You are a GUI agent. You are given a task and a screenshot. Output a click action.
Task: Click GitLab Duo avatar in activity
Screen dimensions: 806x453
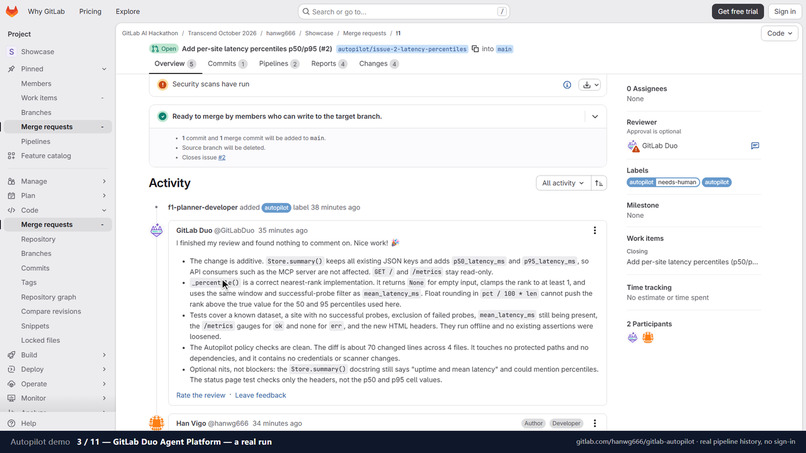156,230
